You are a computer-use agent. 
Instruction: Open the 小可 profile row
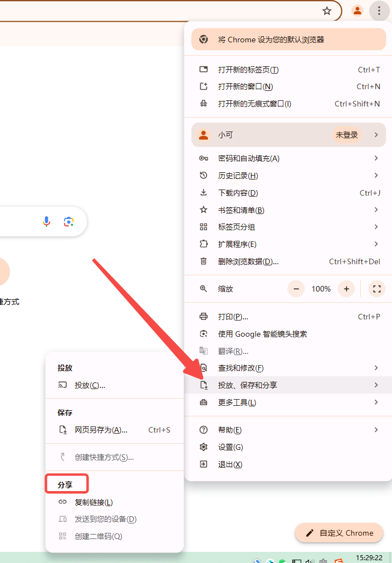[288, 135]
